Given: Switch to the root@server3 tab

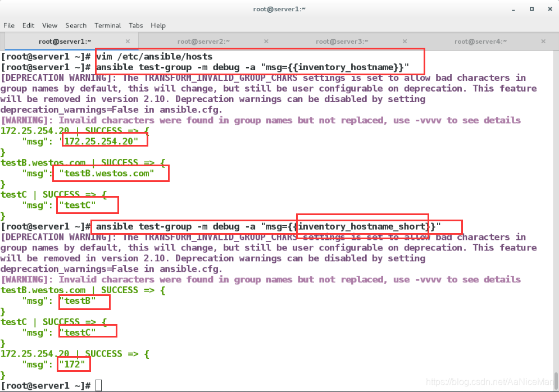Looking at the screenshot, I should (x=342, y=42).
